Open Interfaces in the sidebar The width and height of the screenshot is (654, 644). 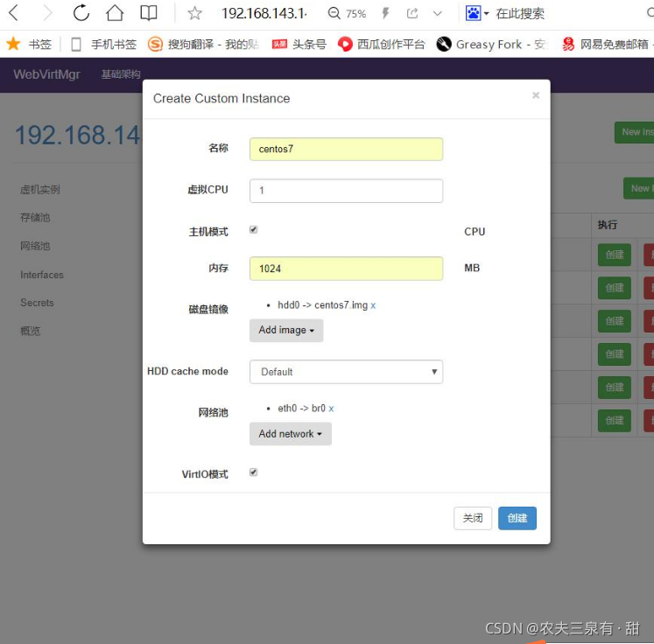pos(42,275)
